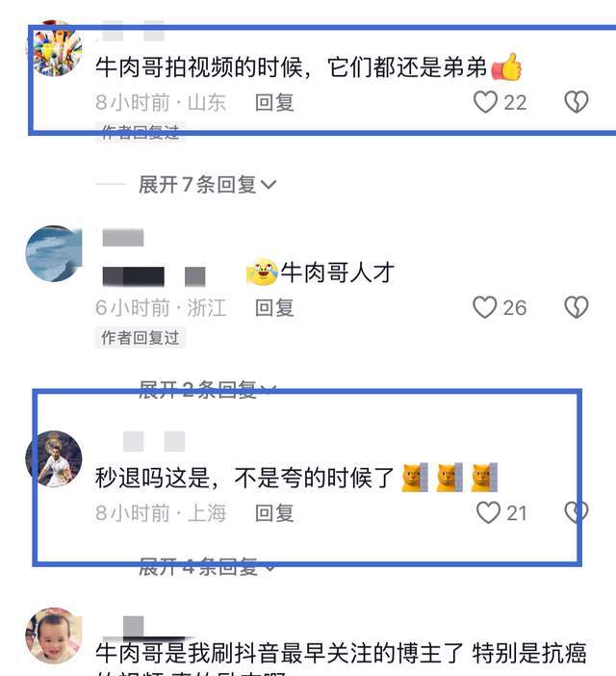Screen dimensions: 616x676
Task: Expand the 4 replies (展开4条回复)
Action: 207,566
